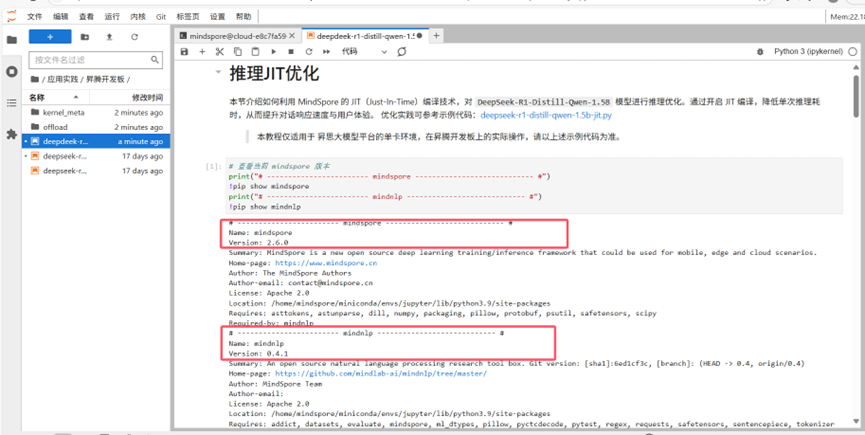Click the upload files icon
Viewport: 865px width, 435px height.
[109, 37]
